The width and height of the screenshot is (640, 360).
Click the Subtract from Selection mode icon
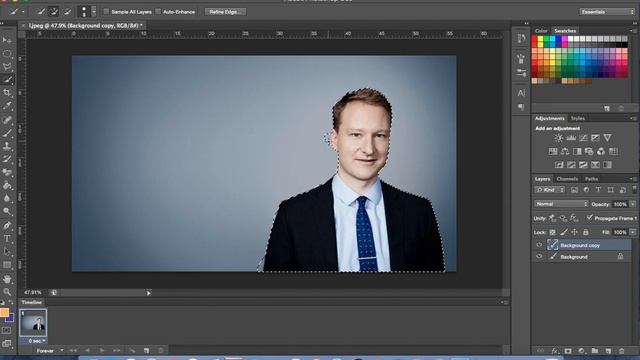click(x=67, y=12)
